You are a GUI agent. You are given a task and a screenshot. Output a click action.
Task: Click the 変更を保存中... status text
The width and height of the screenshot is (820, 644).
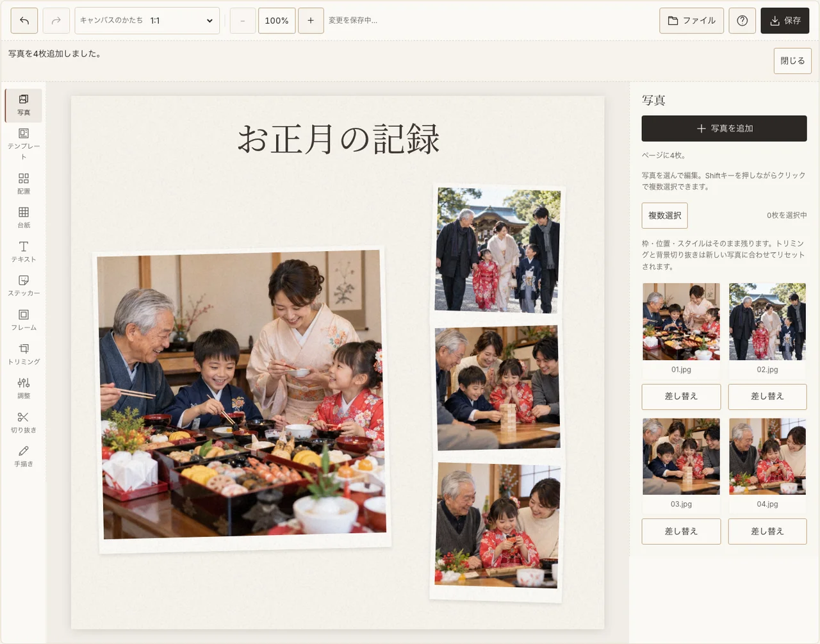353,21
